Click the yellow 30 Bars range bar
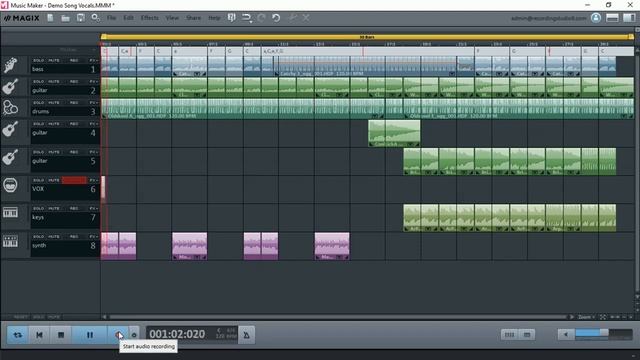 coord(367,37)
